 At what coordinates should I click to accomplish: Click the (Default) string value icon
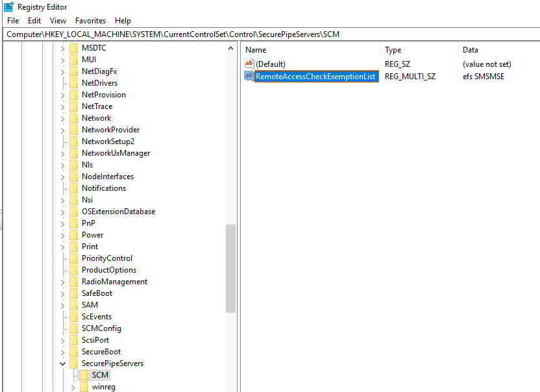click(x=249, y=64)
